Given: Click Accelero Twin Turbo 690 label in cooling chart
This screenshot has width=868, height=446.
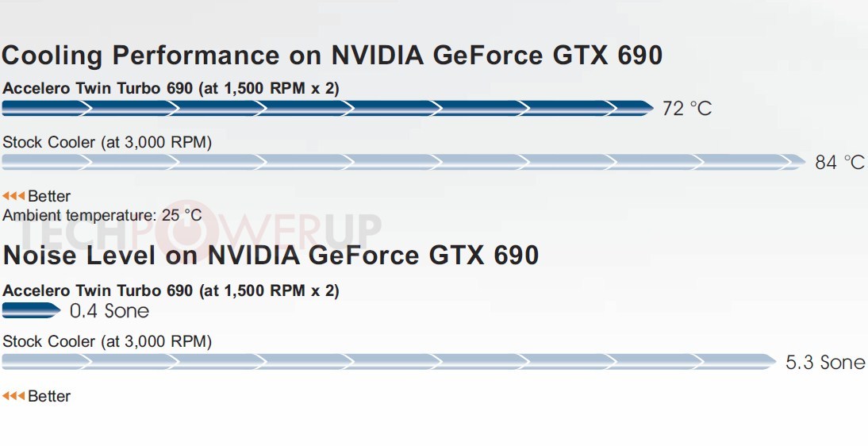Looking at the screenshot, I should (171, 88).
